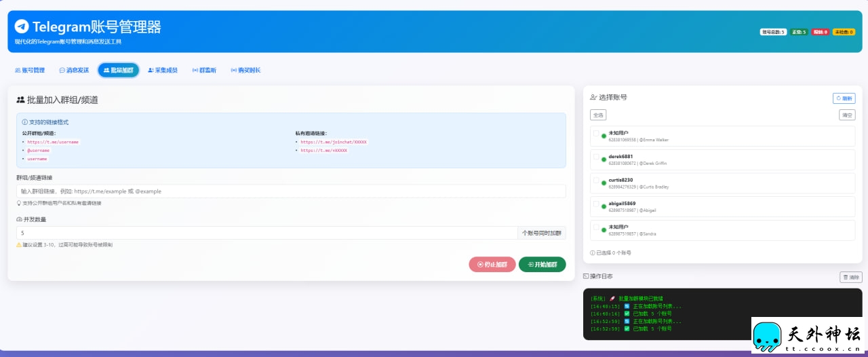Switch to the 消息发送 tab
Image resolution: width=868 pixels, height=357 pixels.
click(74, 70)
